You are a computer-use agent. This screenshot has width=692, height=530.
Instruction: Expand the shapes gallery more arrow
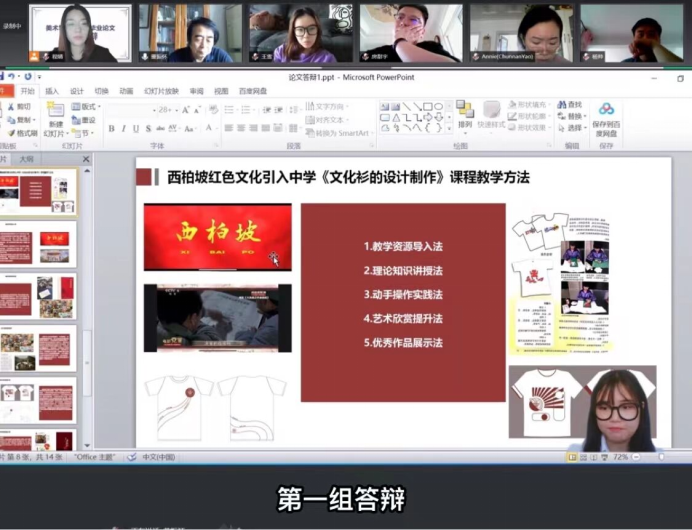(x=449, y=128)
